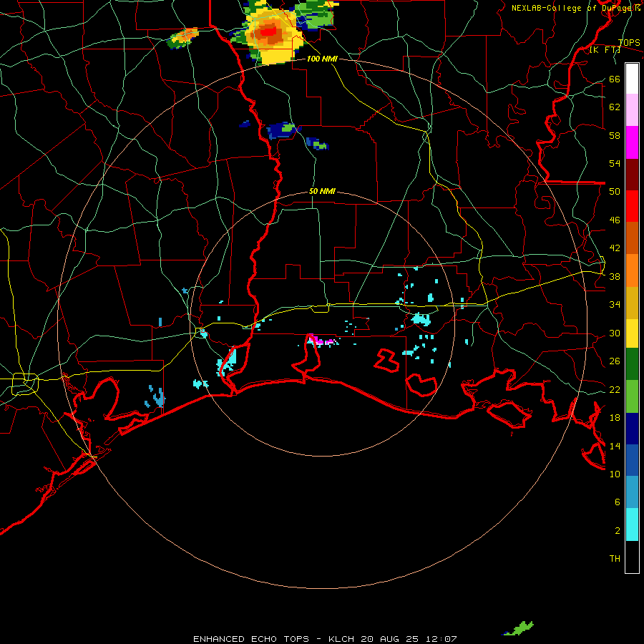Select the light pink legend swatch
Screen dimensions: 644x644
[632, 109]
